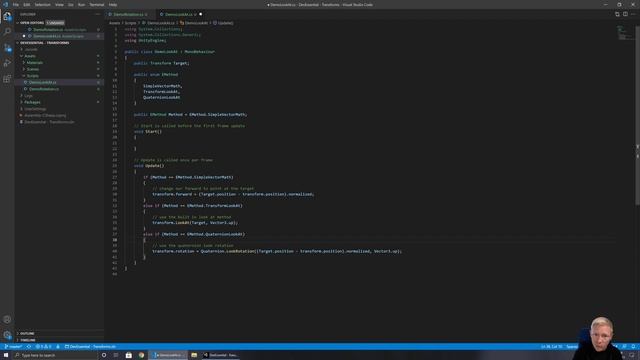
Task: Click the open changes icon in editor toolbar
Action: point(617,14)
